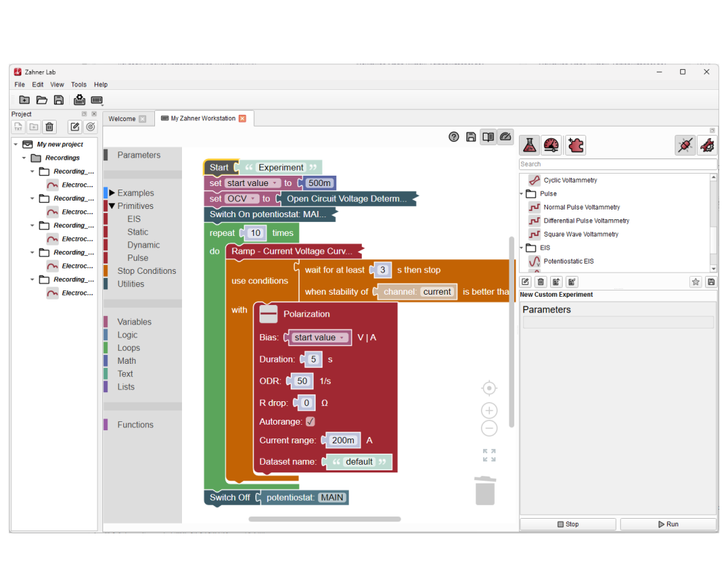Click the add puzzle piece icon
This screenshot has height=581, width=728.
click(x=576, y=145)
